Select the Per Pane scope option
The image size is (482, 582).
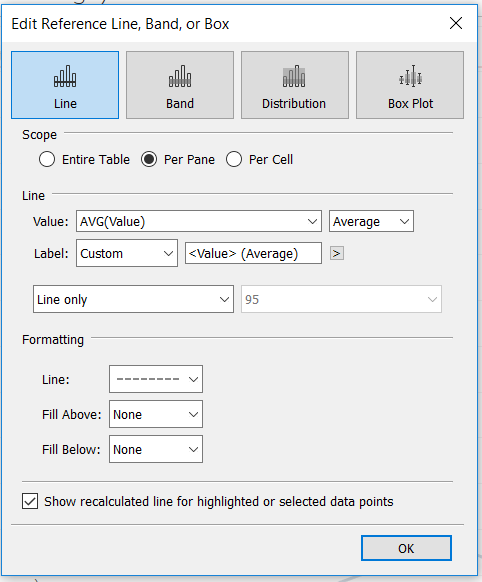click(149, 160)
